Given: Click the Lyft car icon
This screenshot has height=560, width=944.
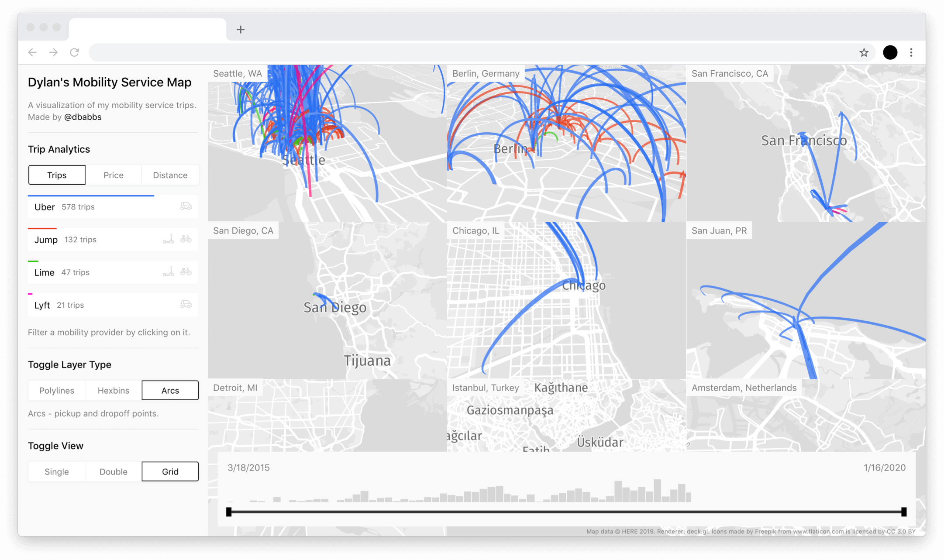Looking at the screenshot, I should coord(186,304).
